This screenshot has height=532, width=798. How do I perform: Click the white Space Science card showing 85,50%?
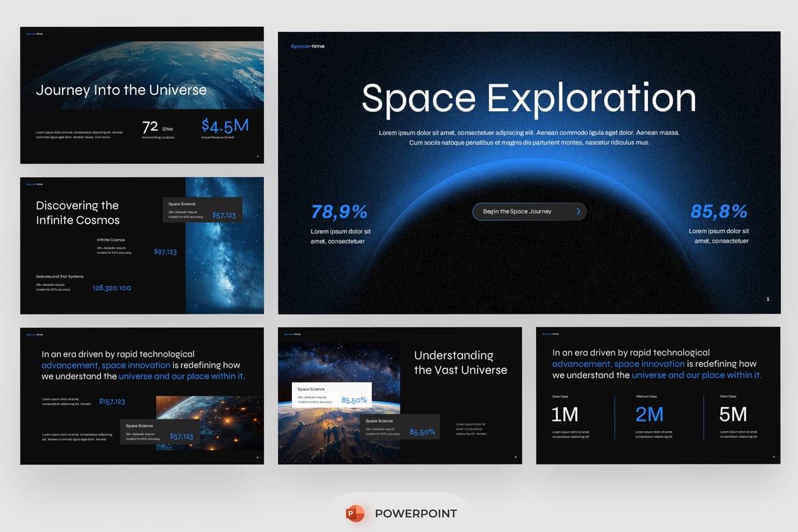point(332,395)
